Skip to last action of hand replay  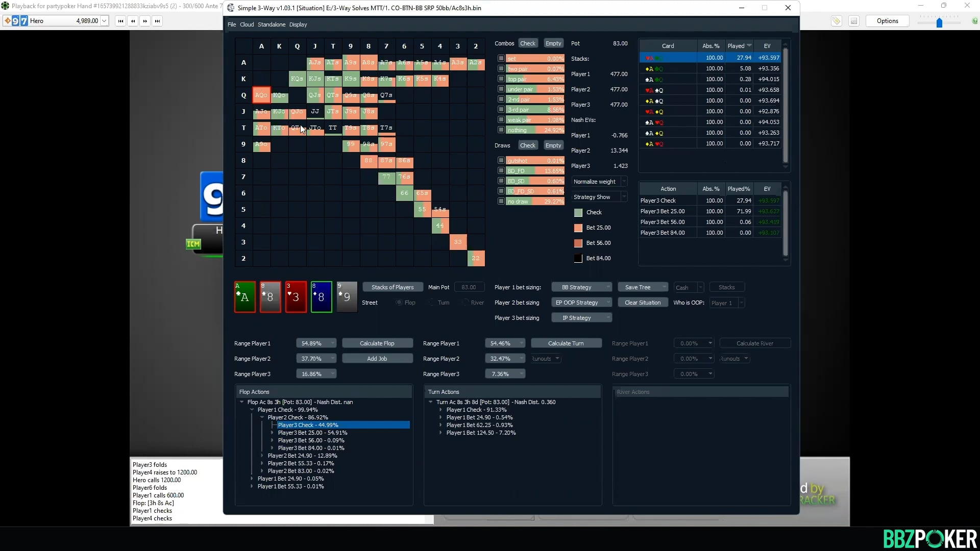pos(157,21)
